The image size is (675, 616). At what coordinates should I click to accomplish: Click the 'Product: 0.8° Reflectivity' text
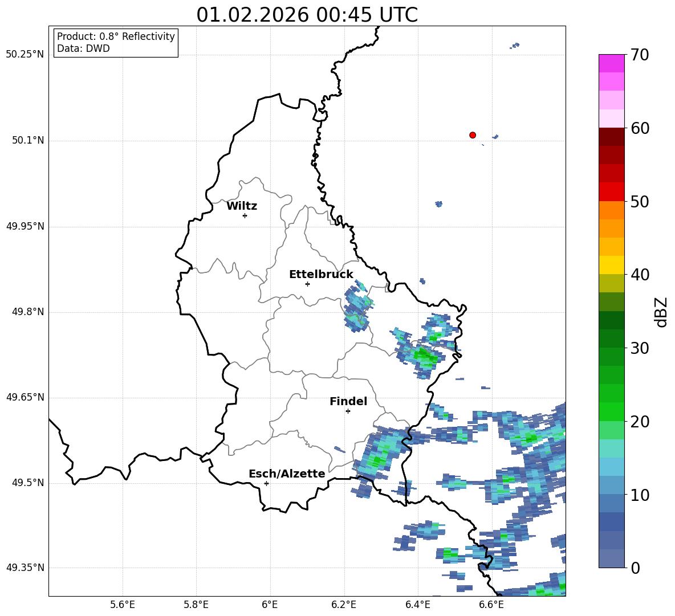(116, 36)
